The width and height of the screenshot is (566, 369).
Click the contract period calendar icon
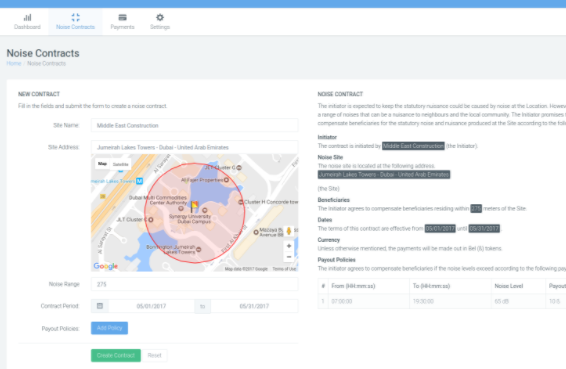point(100,306)
